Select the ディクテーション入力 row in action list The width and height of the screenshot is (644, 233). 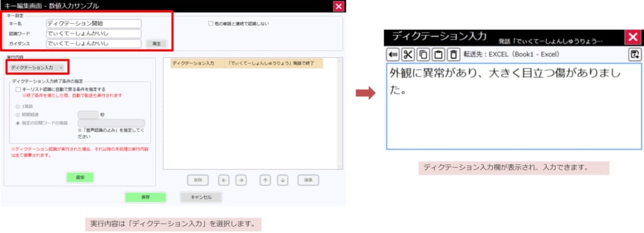coord(247,64)
